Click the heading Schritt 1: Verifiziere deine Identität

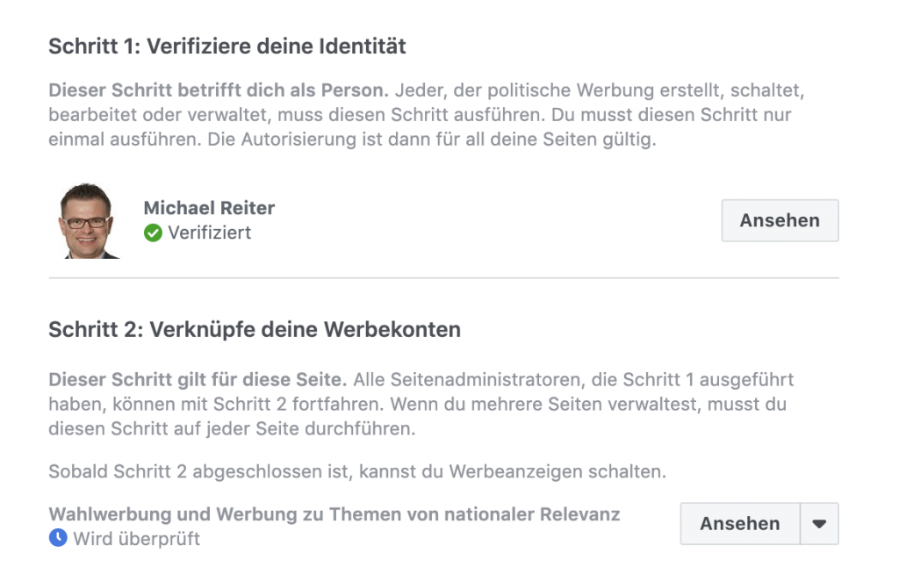pos(227,47)
